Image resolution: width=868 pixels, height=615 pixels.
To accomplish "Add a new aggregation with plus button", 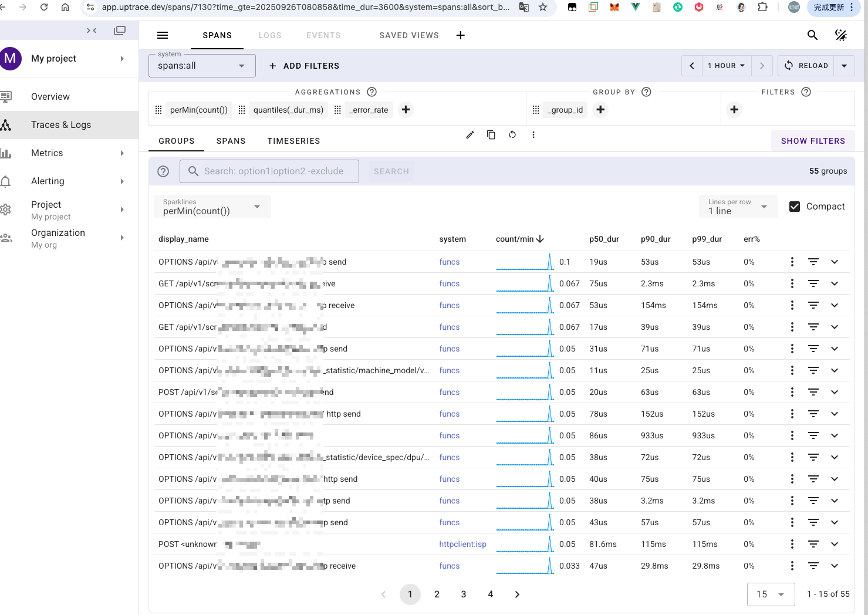I will pyautogui.click(x=406, y=110).
